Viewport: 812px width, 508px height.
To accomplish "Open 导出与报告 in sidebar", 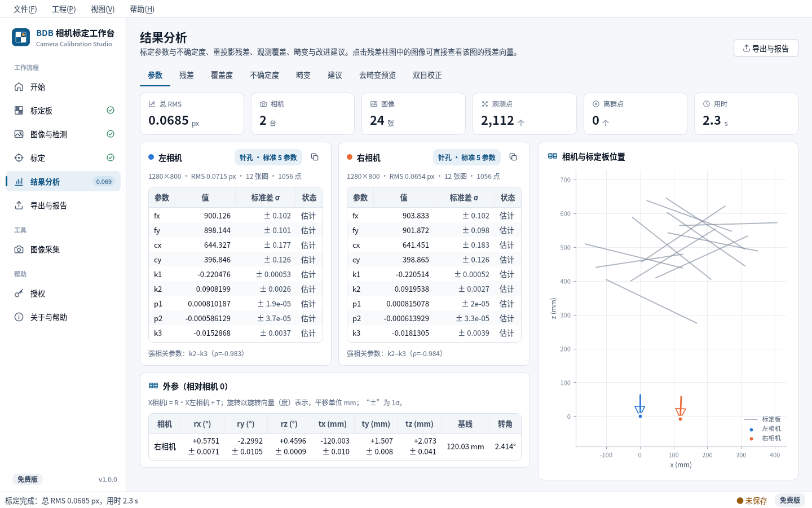I will tap(63, 205).
